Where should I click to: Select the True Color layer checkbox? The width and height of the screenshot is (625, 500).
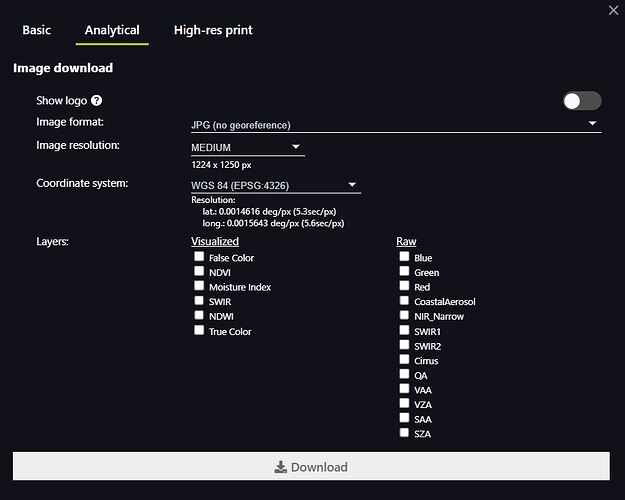199,330
